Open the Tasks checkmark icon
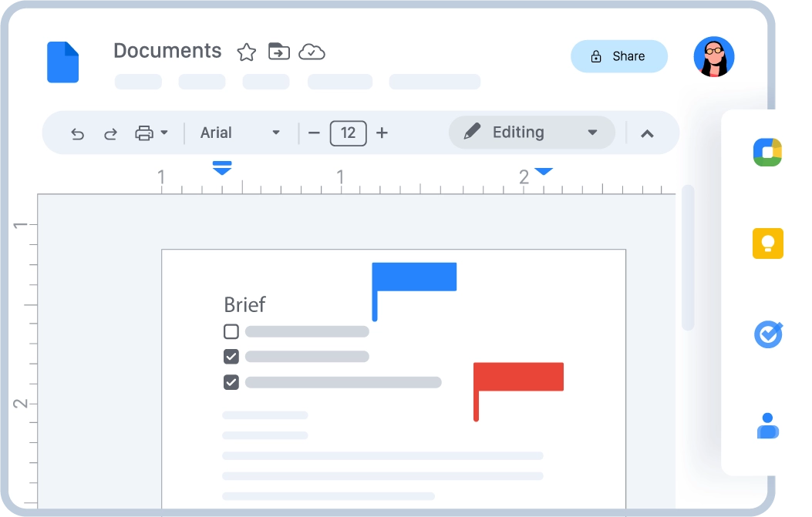812x517 pixels. (767, 334)
